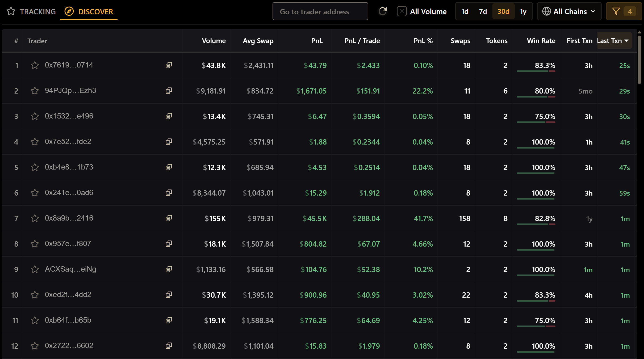
Task: Open the All Chains dropdown
Action: coord(569,11)
